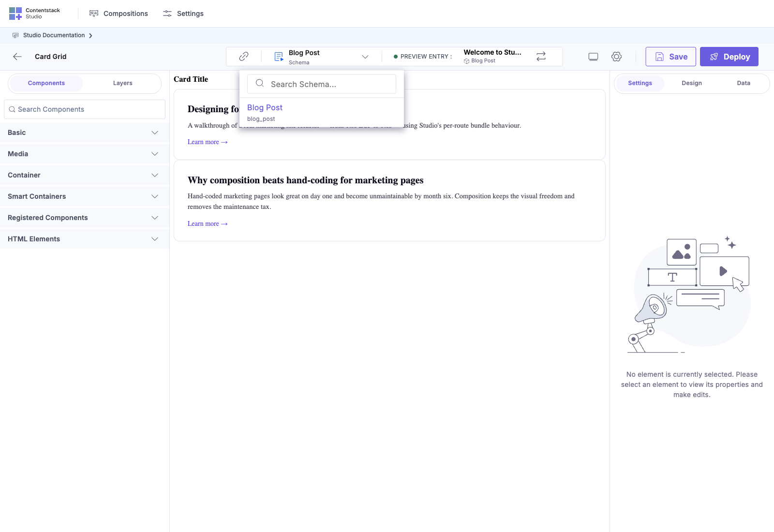Click the Deploy button
The width and height of the screenshot is (774, 532).
(x=729, y=57)
